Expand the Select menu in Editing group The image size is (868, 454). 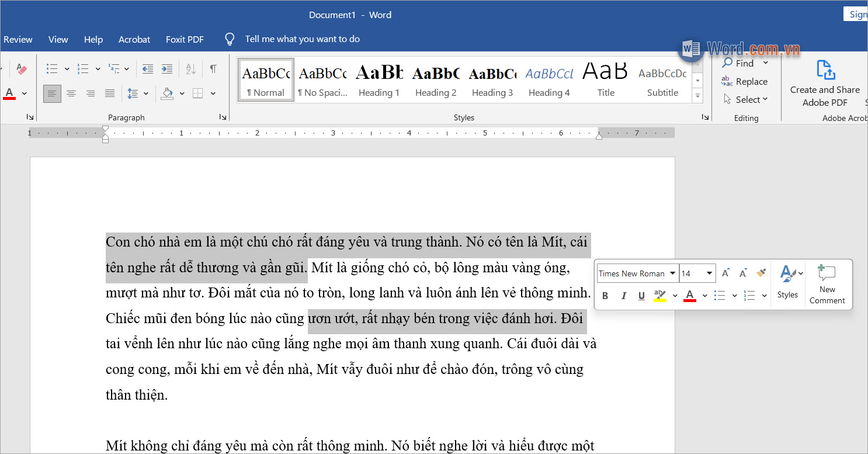pos(747,99)
